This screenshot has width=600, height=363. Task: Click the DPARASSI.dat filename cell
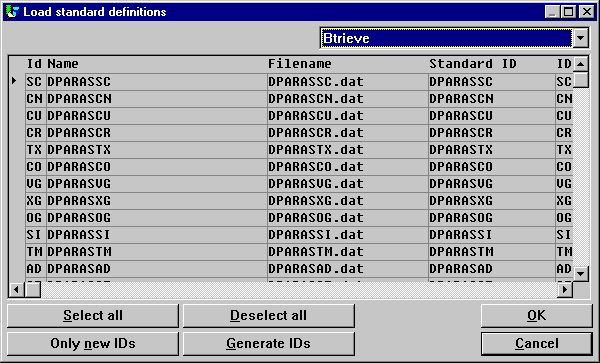point(347,234)
